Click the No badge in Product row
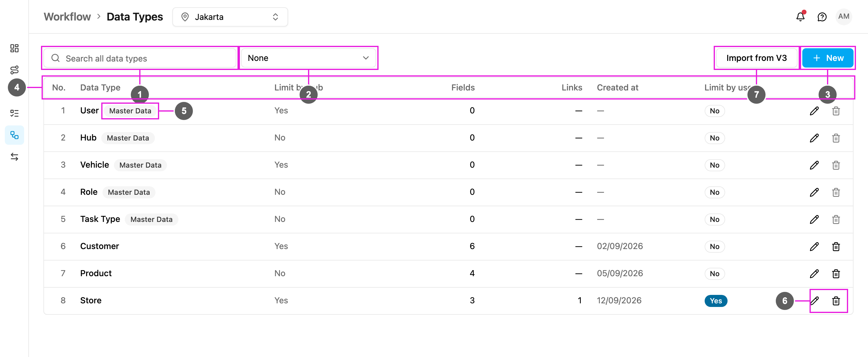Image resolution: width=868 pixels, height=357 pixels. tap(714, 273)
